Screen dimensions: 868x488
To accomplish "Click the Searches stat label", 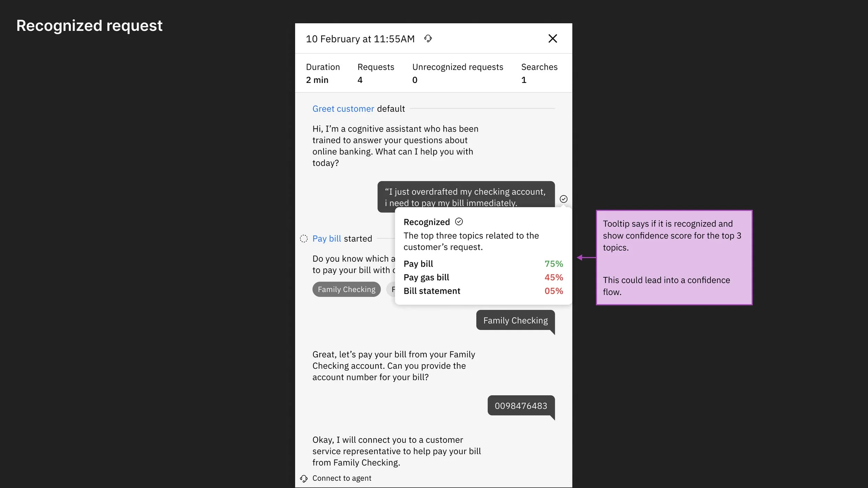I will 539,67.
